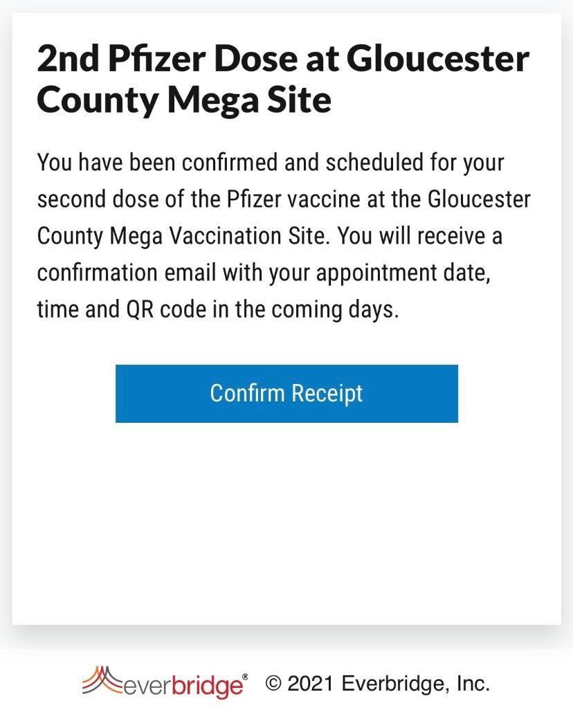
Task: Click the copyright symbol in footer
Action: pyautogui.click(x=274, y=684)
